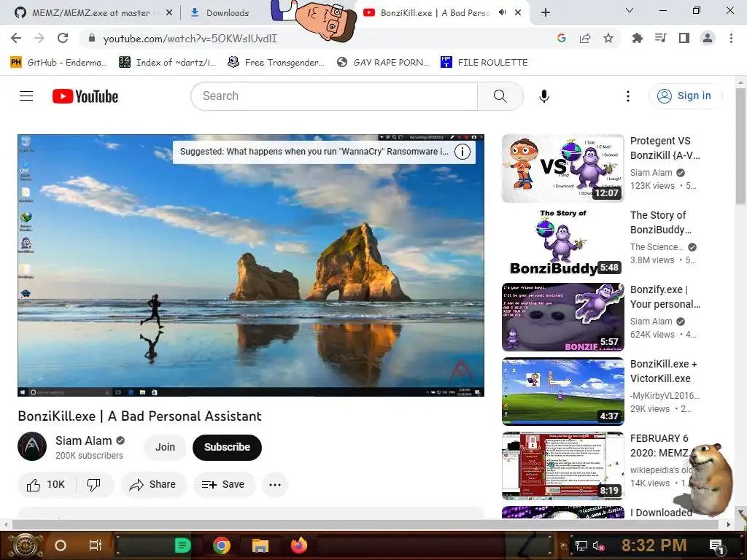Viewport: 747px width, 560px height.
Task: Click the Google icon in address bar
Action: pyautogui.click(x=562, y=38)
